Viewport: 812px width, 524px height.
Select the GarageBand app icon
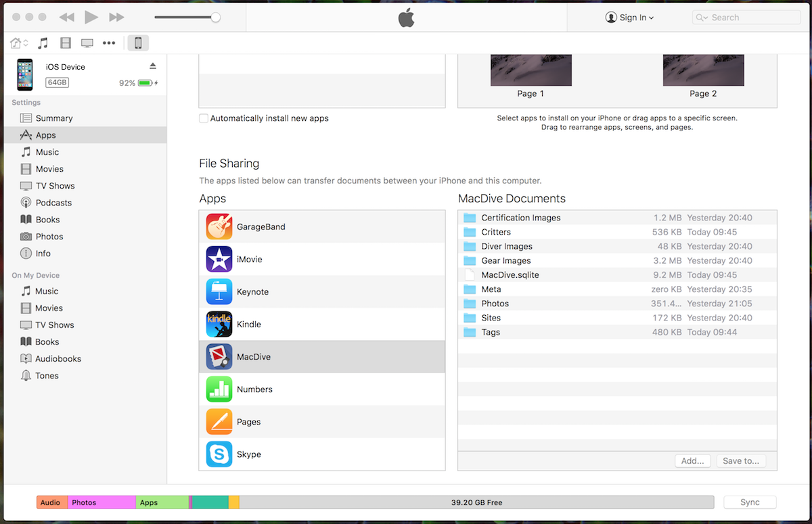coord(219,227)
